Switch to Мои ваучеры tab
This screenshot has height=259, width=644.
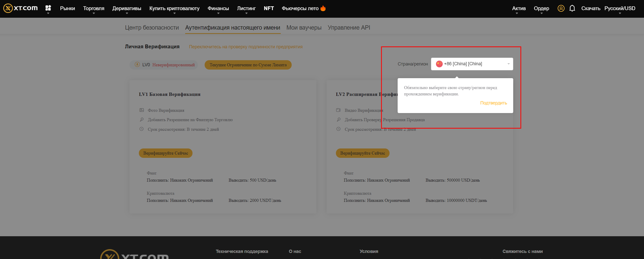pyautogui.click(x=304, y=28)
